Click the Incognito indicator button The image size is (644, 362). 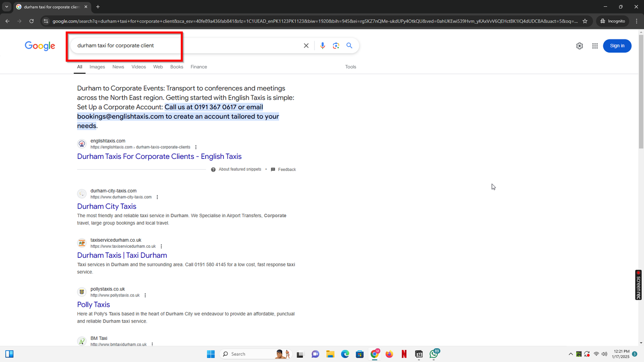click(x=613, y=21)
